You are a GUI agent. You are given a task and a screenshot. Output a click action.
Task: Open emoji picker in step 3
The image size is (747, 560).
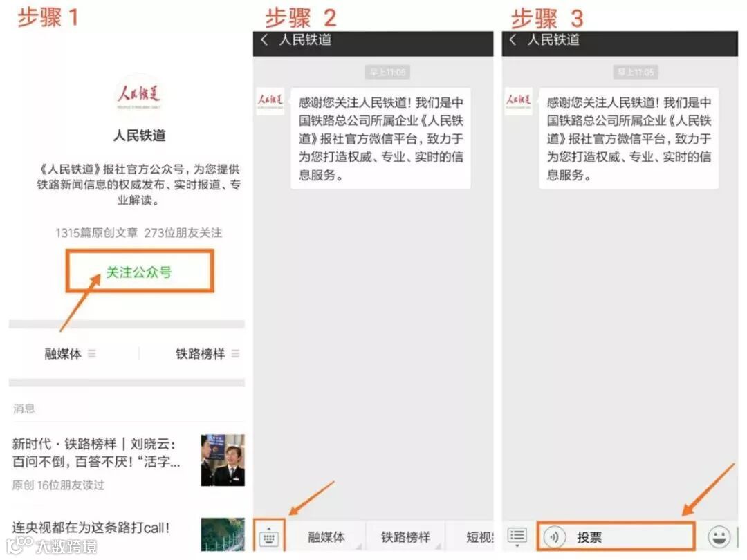(719, 537)
